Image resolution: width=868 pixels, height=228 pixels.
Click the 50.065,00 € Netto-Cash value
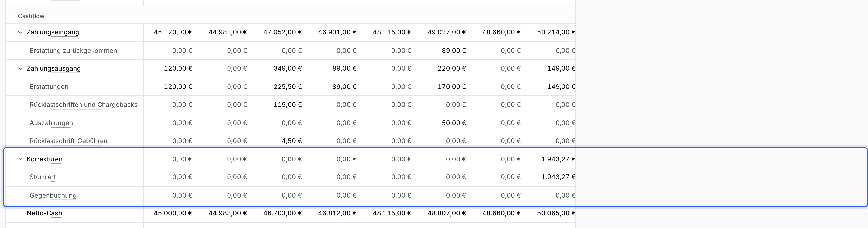pyautogui.click(x=556, y=213)
